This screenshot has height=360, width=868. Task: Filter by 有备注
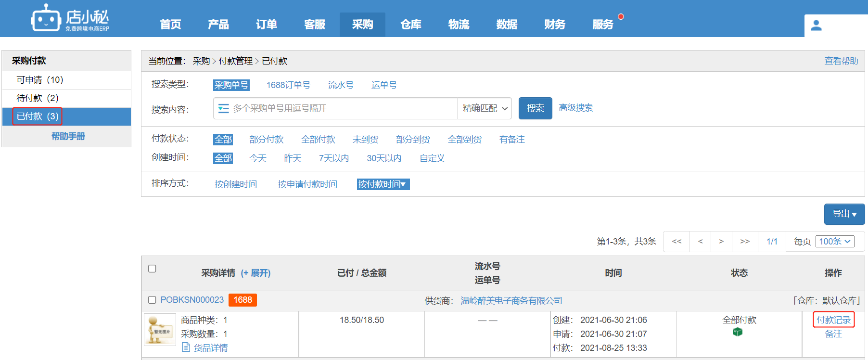pyautogui.click(x=512, y=140)
